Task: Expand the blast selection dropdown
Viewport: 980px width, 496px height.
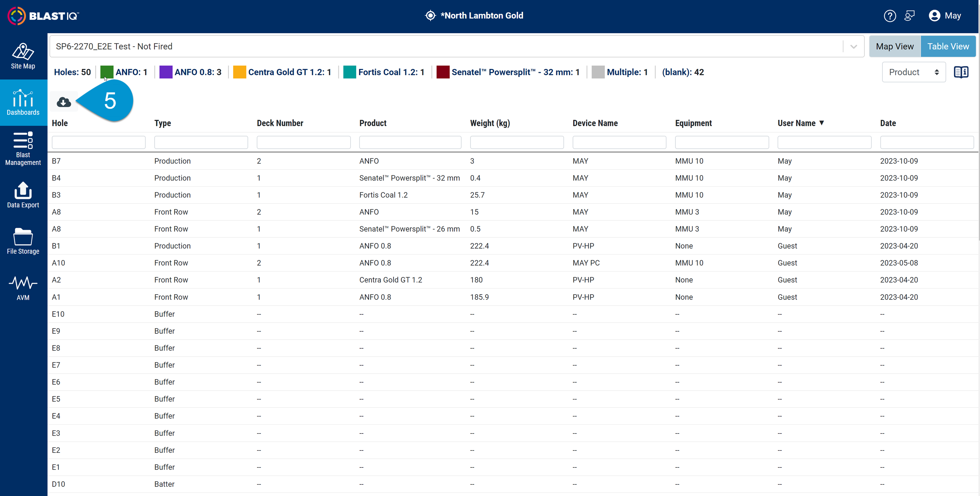Action: click(853, 46)
